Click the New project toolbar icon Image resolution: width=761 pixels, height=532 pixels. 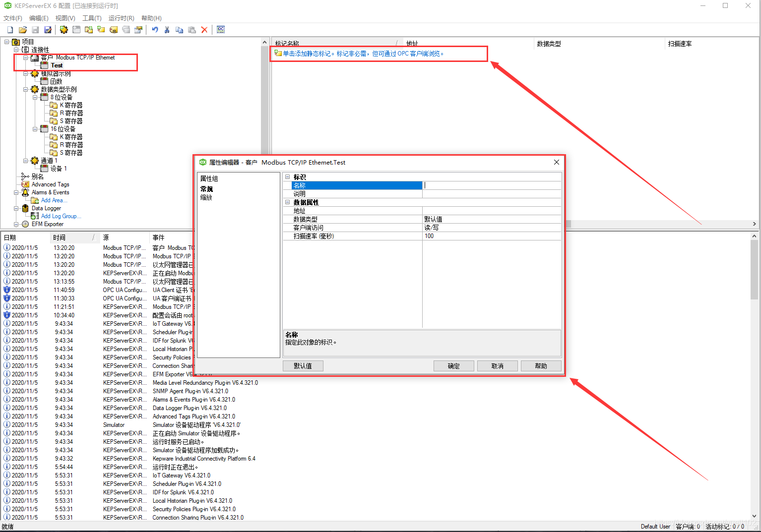[x=10, y=30]
